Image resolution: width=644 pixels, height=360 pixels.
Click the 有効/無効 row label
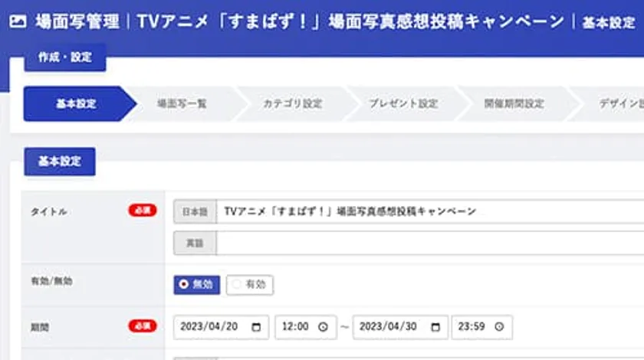pos(52,281)
